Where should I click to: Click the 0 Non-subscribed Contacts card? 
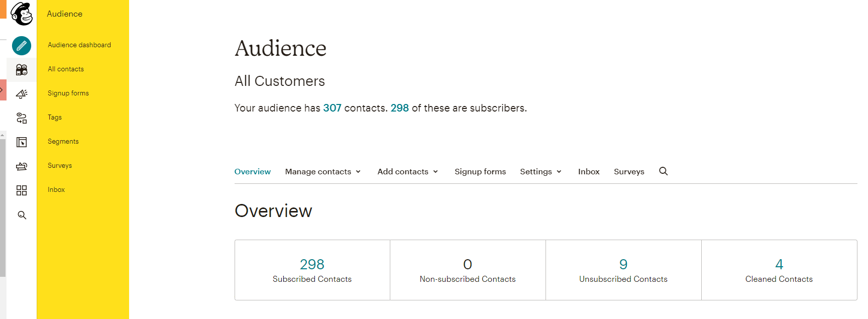[x=468, y=270]
